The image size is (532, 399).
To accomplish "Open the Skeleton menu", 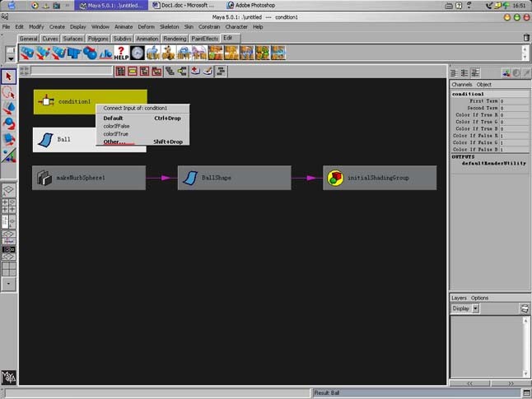I will click(x=169, y=26).
